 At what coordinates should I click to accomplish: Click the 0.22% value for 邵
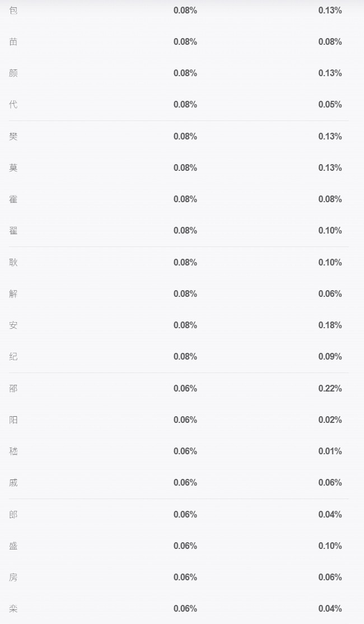tap(330, 388)
